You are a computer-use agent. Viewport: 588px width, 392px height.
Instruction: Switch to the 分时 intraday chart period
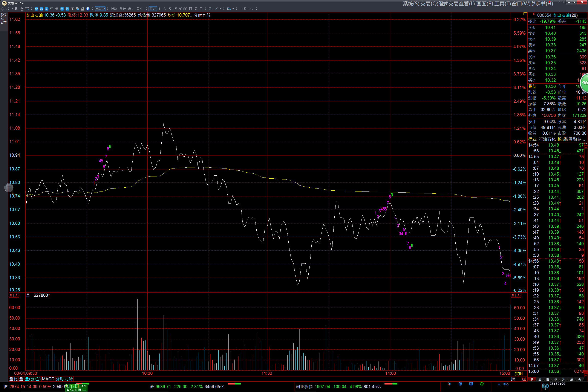(x=153, y=9)
